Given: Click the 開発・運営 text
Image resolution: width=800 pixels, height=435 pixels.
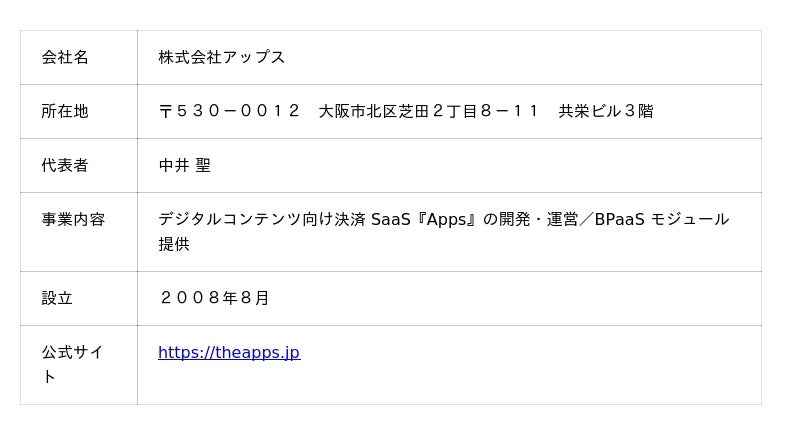Looking at the screenshot, I should pos(540,219).
